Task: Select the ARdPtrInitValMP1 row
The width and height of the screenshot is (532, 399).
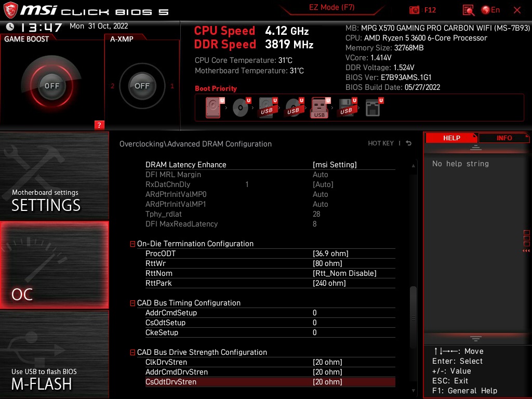Action: click(270, 204)
